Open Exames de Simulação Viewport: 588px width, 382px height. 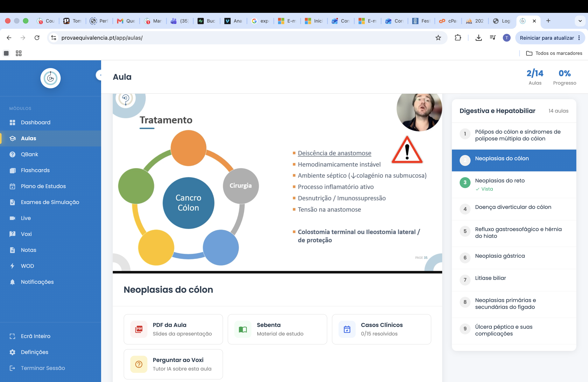click(50, 202)
